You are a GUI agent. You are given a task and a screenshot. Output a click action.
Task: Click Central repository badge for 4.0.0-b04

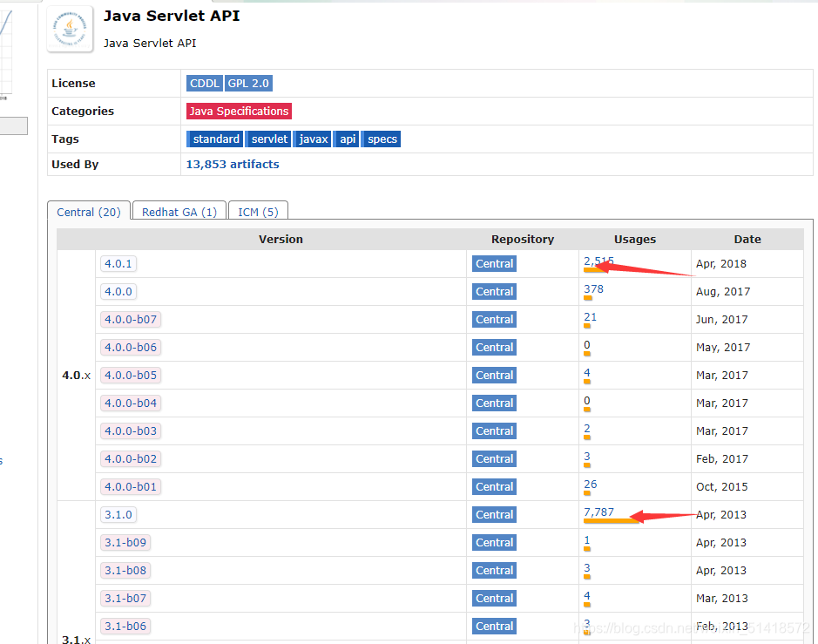click(x=494, y=403)
